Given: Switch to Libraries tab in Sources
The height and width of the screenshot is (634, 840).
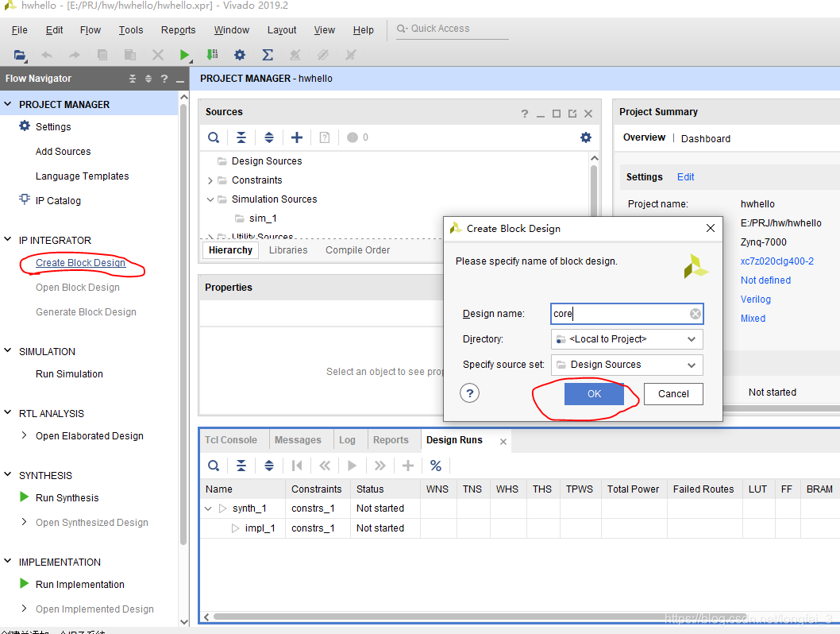Looking at the screenshot, I should (288, 250).
